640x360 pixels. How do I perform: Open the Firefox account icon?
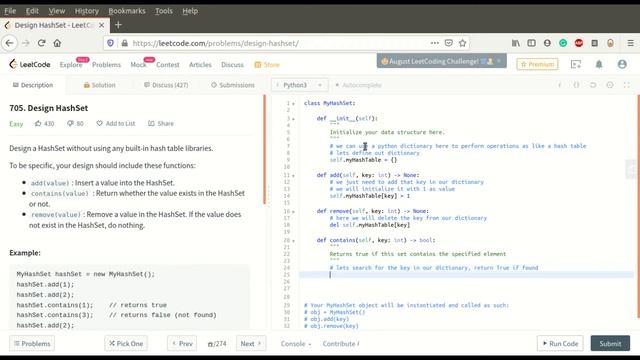[547, 43]
